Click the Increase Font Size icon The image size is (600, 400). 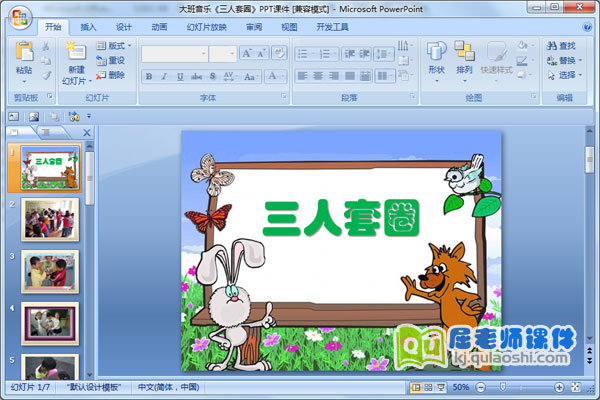point(246,54)
